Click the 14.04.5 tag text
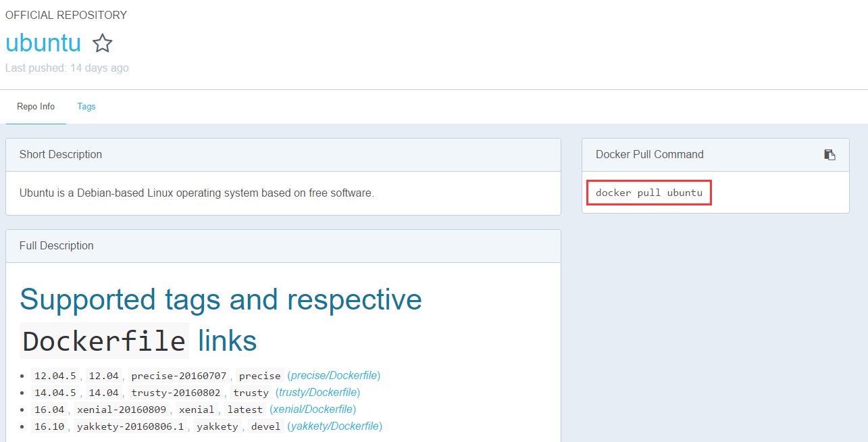 (x=55, y=393)
